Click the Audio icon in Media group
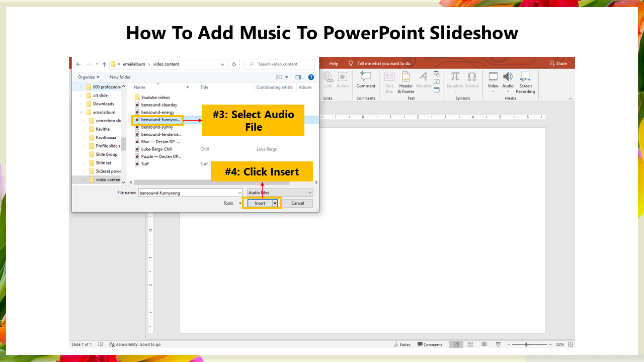644x362 pixels. [x=508, y=76]
